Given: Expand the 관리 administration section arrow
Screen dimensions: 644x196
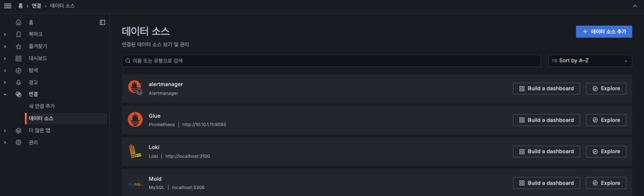Looking at the screenshot, I should 5,143.
